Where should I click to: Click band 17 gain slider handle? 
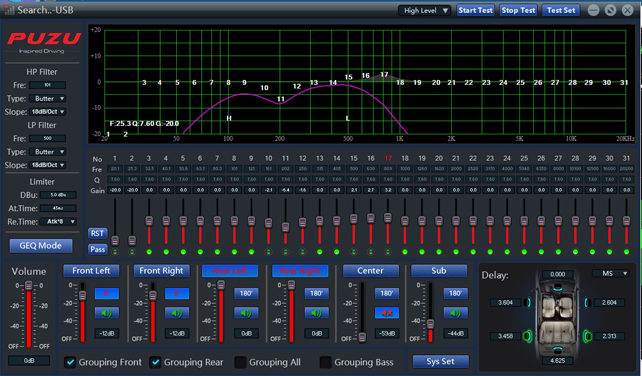pyautogui.click(x=388, y=218)
